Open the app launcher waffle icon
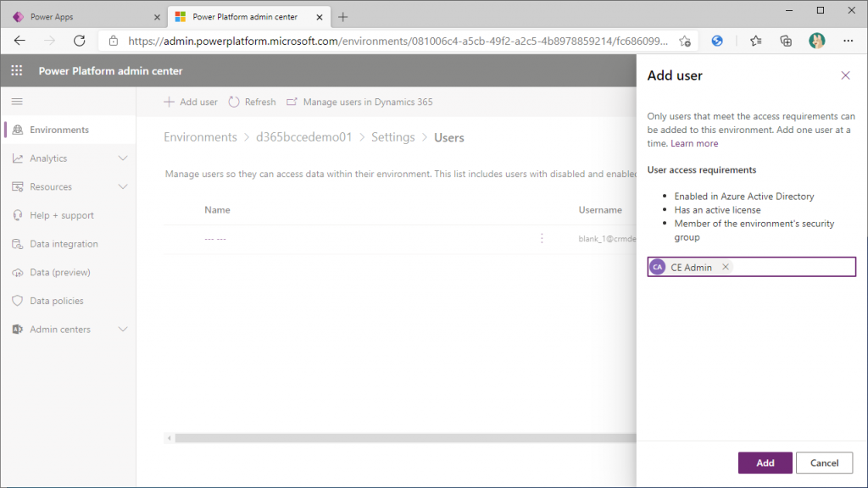 (x=17, y=71)
